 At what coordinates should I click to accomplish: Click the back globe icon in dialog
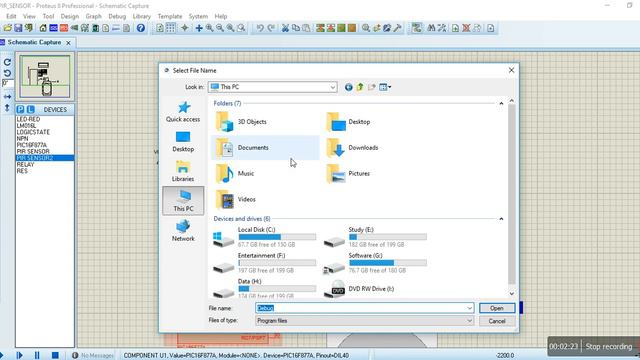click(x=349, y=87)
